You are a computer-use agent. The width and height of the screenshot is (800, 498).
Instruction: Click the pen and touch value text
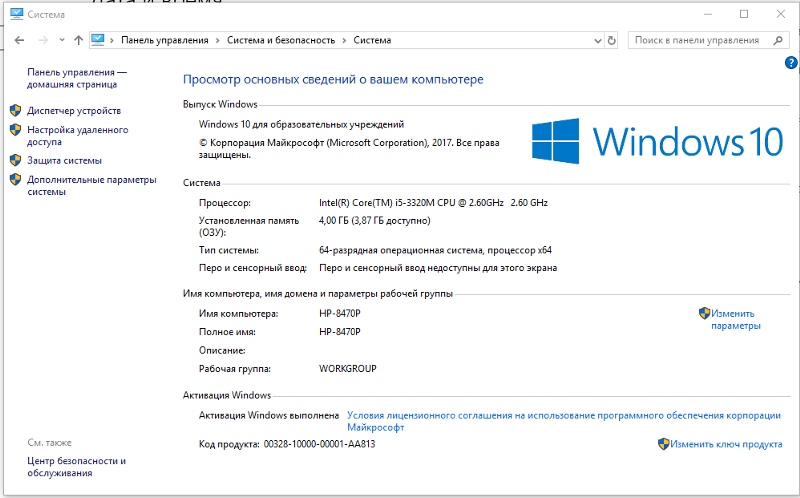pyautogui.click(x=438, y=268)
